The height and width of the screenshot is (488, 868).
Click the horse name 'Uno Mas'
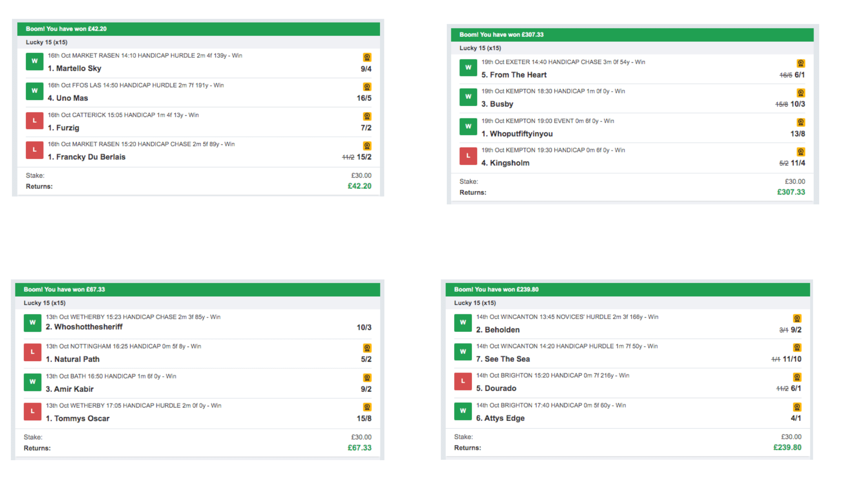[x=72, y=98]
